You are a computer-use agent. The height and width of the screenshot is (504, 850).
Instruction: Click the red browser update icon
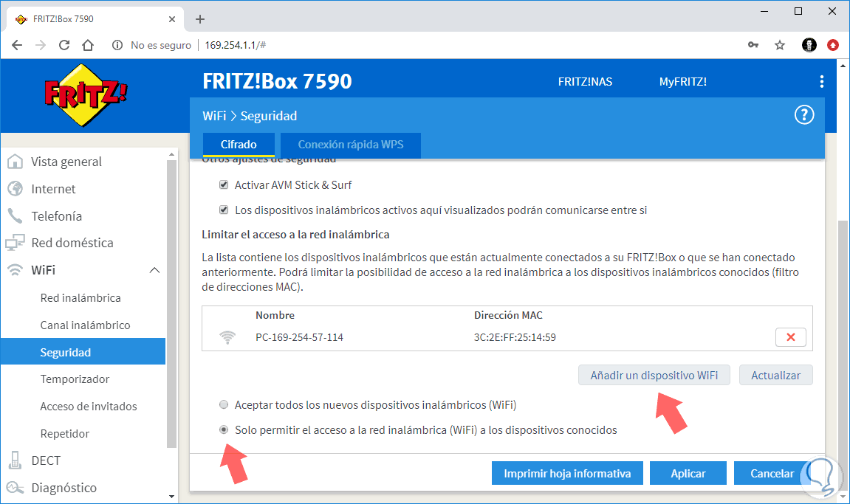tap(833, 45)
